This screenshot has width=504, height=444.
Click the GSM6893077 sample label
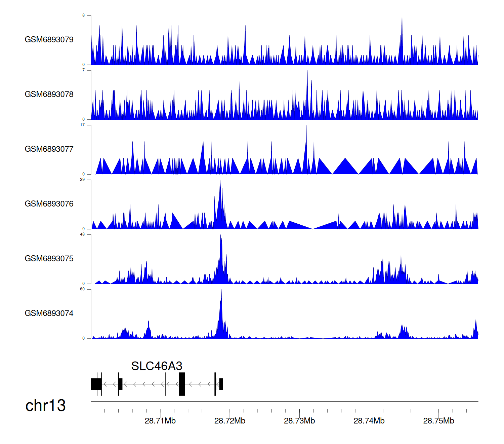49,149
